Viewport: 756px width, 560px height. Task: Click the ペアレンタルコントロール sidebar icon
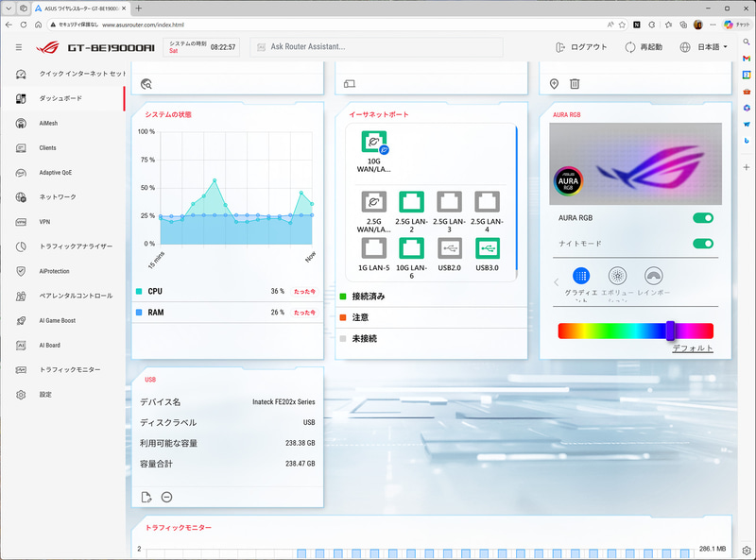point(21,296)
